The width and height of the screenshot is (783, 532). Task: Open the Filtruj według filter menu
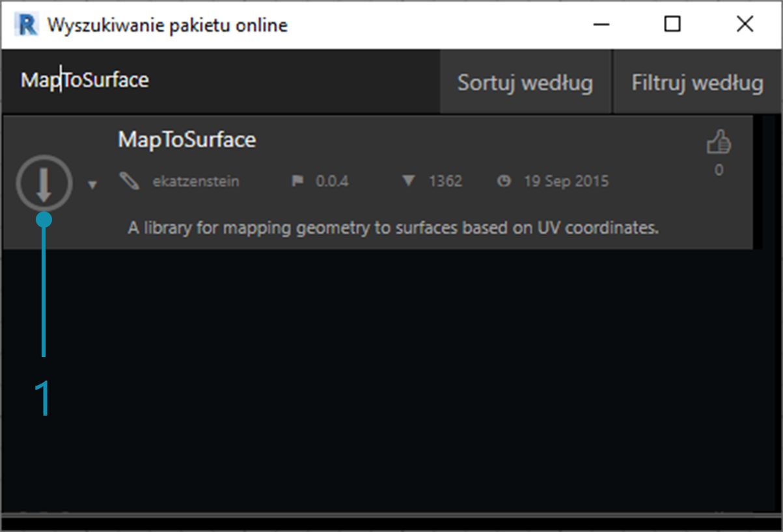pyautogui.click(x=698, y=83)
